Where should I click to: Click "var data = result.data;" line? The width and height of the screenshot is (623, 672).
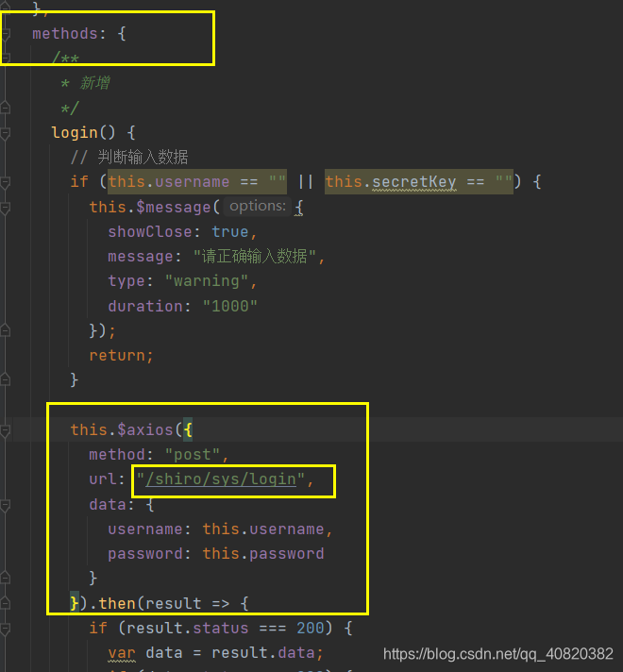215,653
